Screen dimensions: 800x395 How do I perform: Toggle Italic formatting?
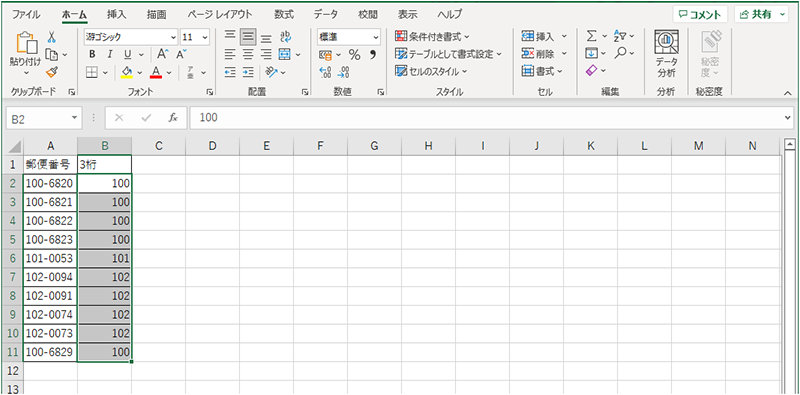[109, 54]
